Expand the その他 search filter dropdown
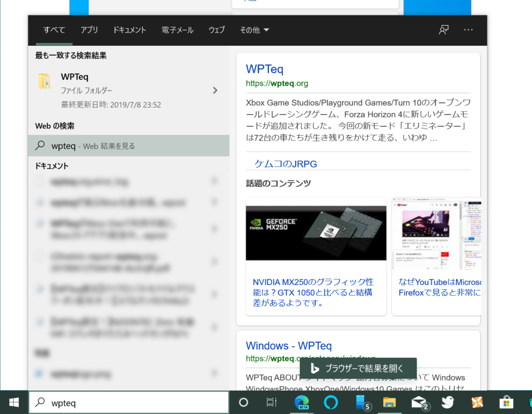Viewport: 532px width, 414px height. click(x=254, y=30)
